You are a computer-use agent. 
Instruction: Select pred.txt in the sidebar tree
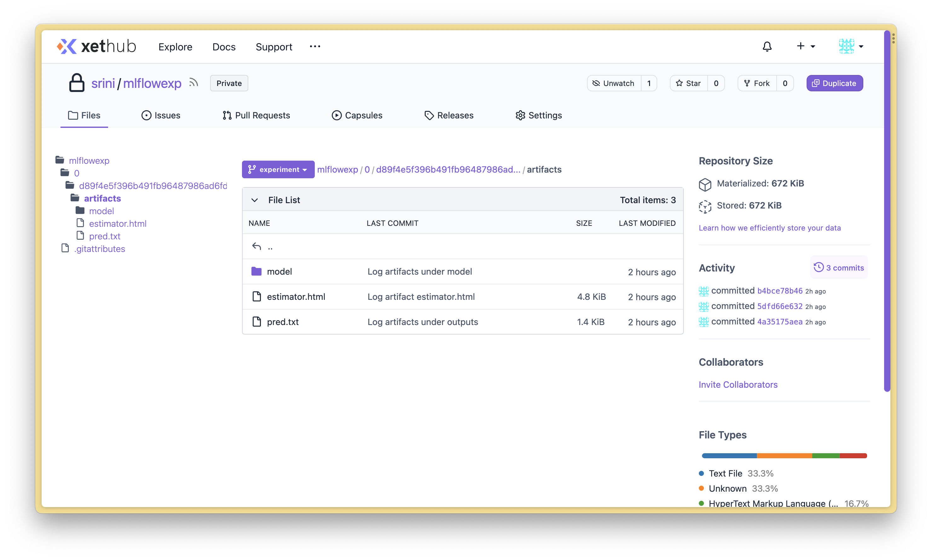coord(105,236)
